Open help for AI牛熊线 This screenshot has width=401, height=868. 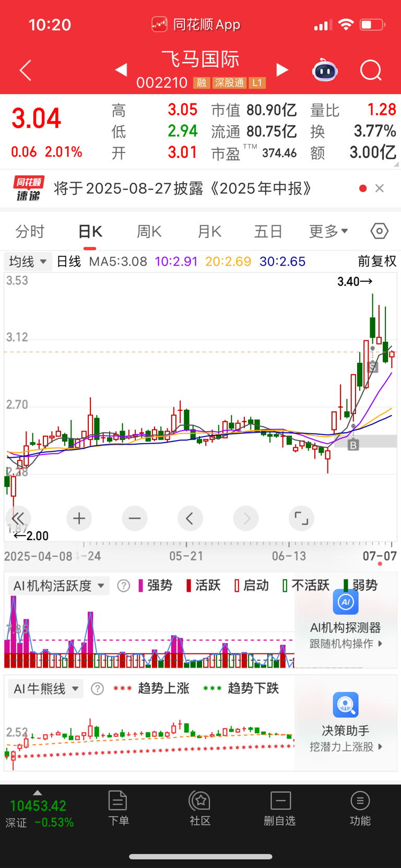(x=97, y=689)
